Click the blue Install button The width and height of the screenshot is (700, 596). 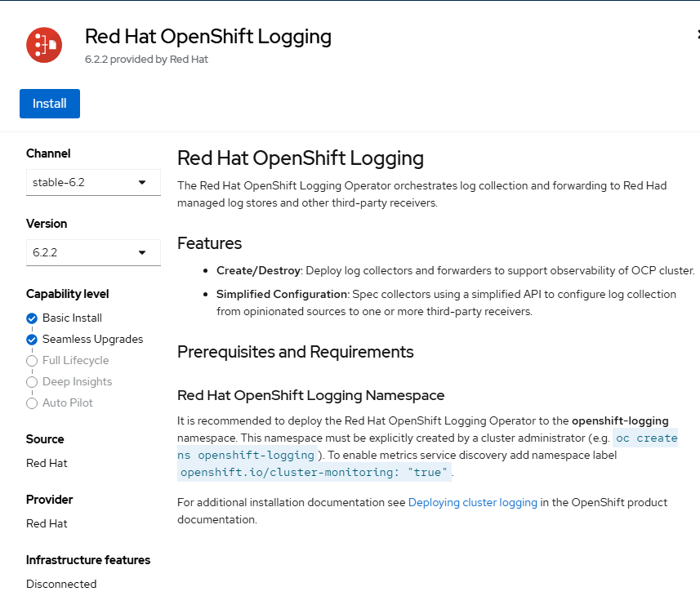(x=50, y=104)
